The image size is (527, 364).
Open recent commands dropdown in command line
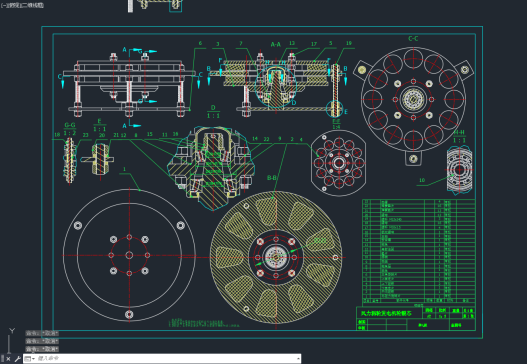pos(30,359)
